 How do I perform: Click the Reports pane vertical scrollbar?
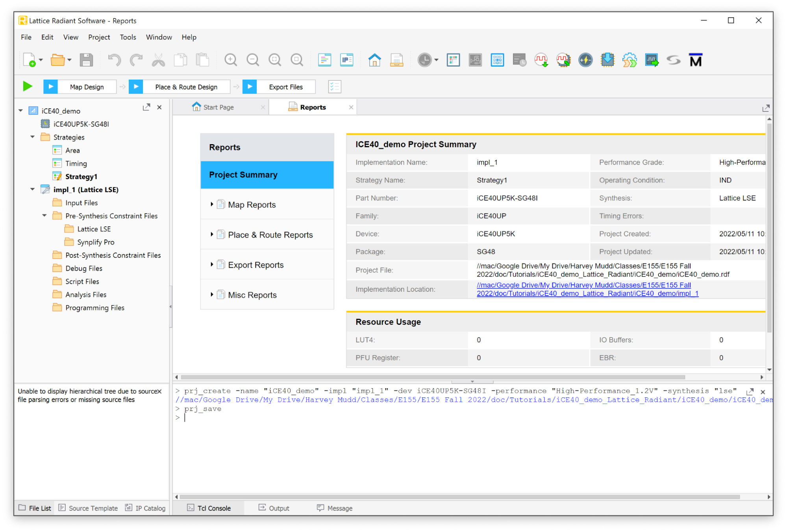[769, 228]
